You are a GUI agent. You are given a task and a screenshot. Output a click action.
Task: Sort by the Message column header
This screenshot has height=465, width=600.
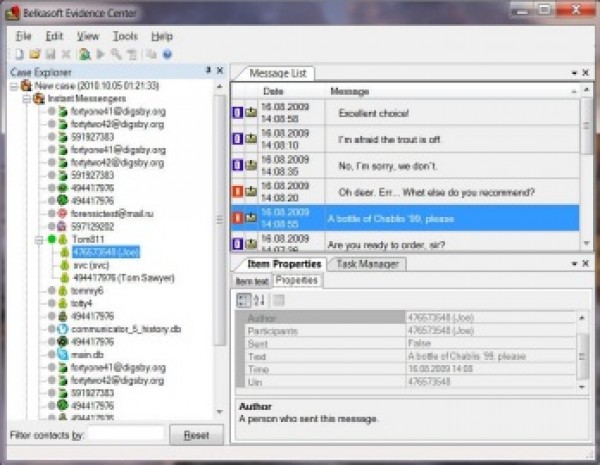coord(452,91)
